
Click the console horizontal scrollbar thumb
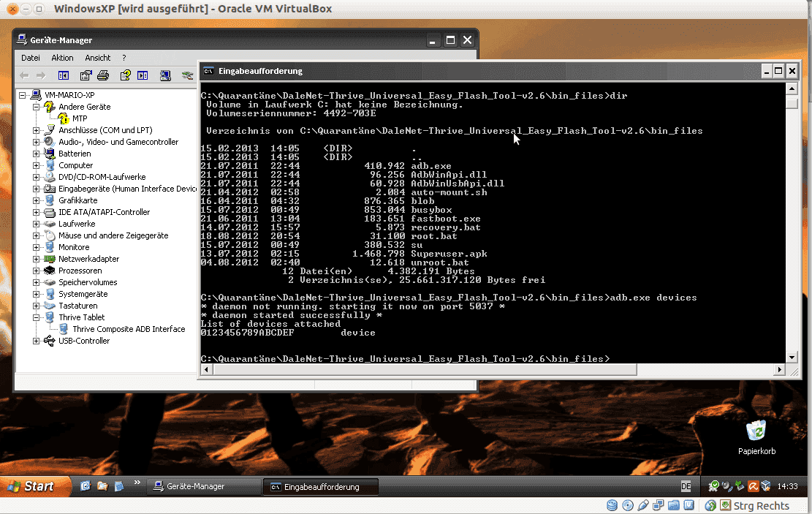point(425,369)
